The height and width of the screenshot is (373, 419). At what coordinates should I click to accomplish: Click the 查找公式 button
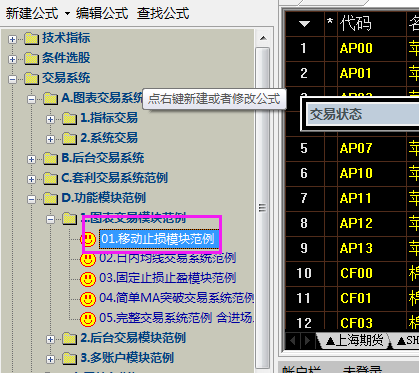click(163, 14)
